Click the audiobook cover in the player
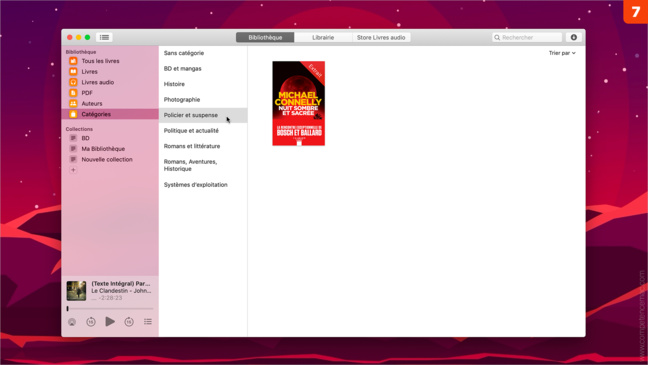Image resolution: width=648 pixels, height=365 pixels. [76, 291]
